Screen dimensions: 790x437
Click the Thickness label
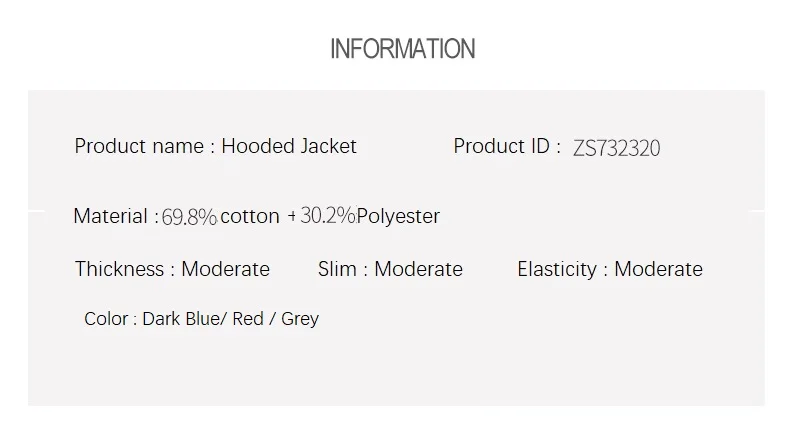pos(119,269)
